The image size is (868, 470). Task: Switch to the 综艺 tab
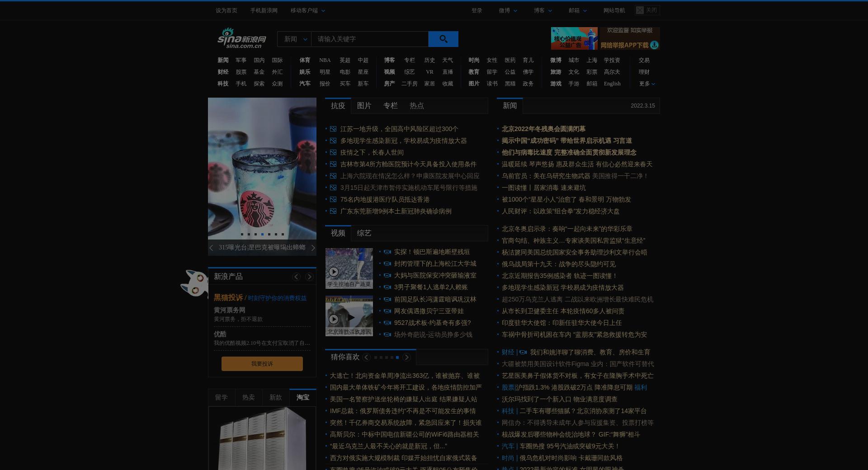[364, 233]
